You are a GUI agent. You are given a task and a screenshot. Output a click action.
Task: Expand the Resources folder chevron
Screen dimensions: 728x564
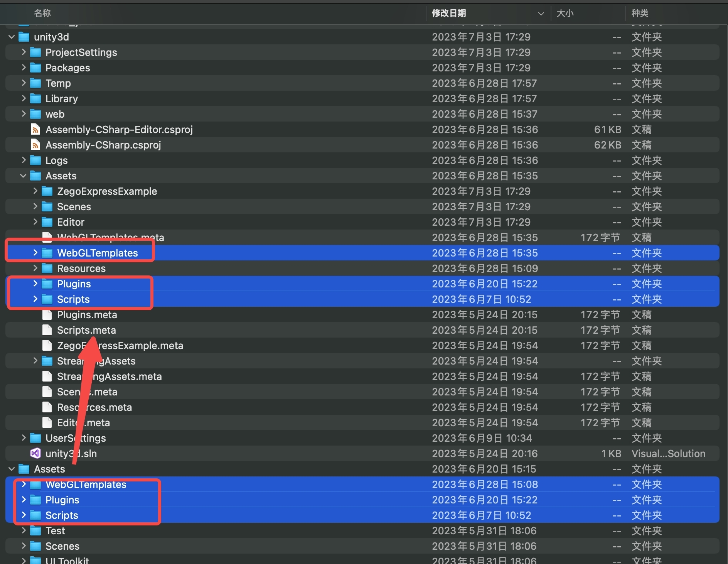point(35,268)
